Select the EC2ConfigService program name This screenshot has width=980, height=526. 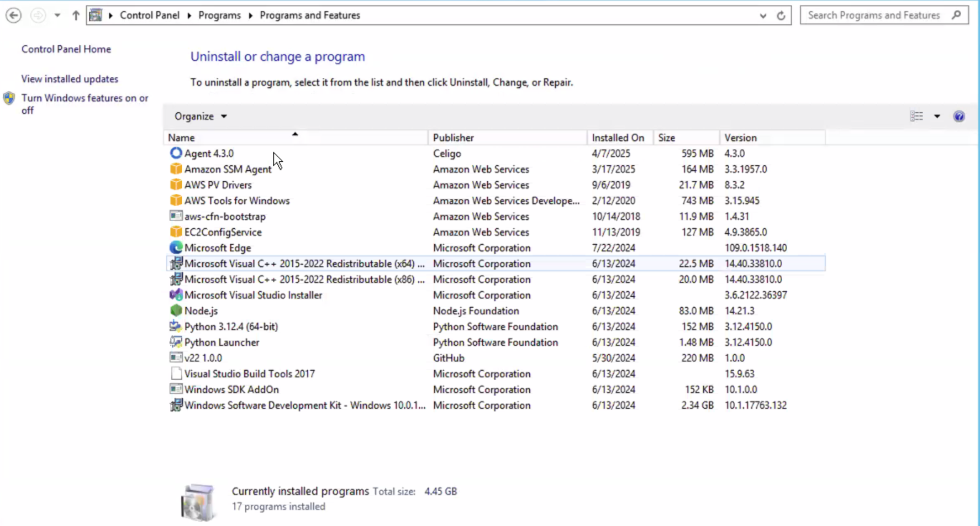[x=223, y=232]
